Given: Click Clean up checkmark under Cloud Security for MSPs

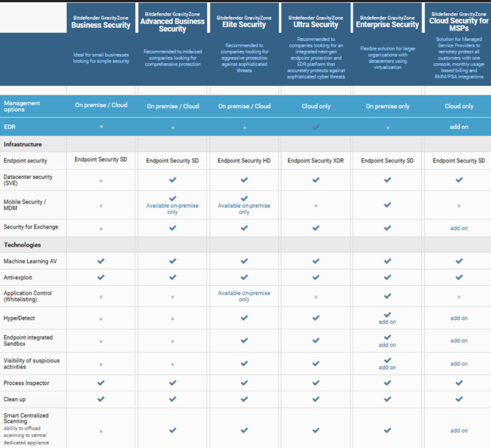Looking at the screenshot, I should (459, 399).
